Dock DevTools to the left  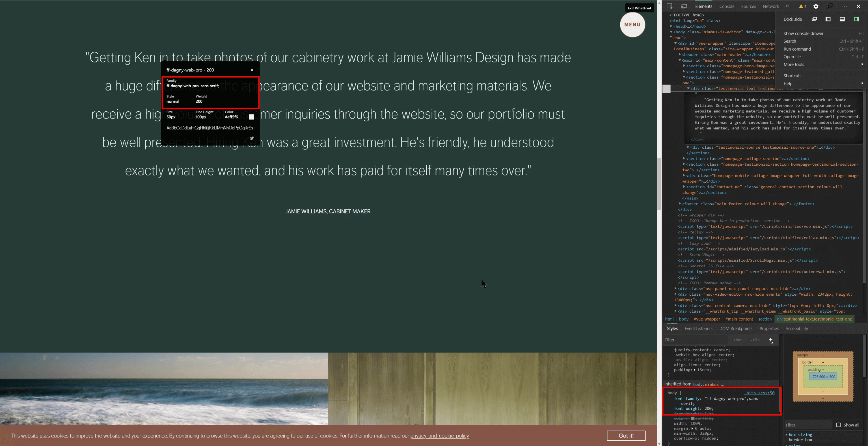[828, 19]
